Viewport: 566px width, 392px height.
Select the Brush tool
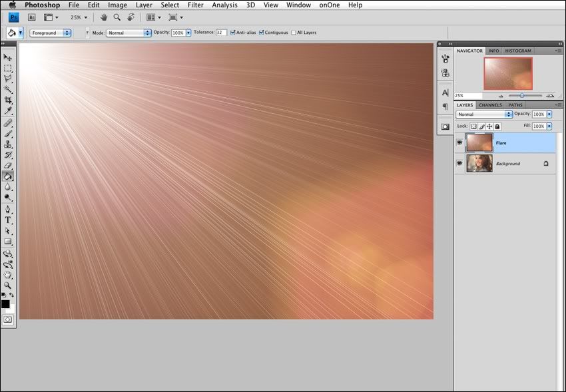tap(7, 134)
